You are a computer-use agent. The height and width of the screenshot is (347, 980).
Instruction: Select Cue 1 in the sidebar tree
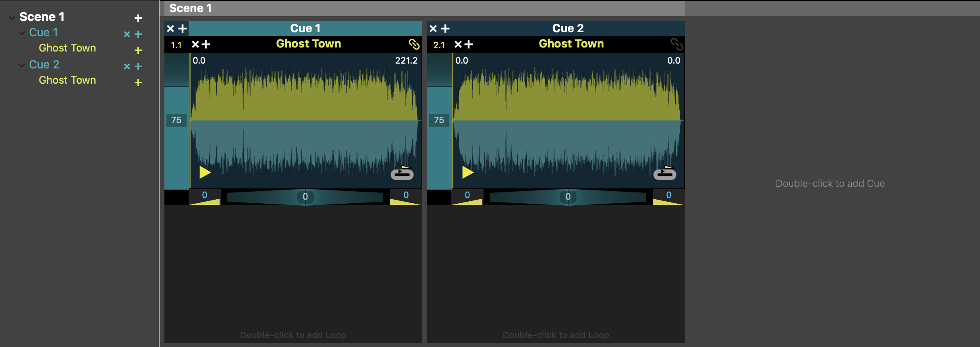(44, 33)
